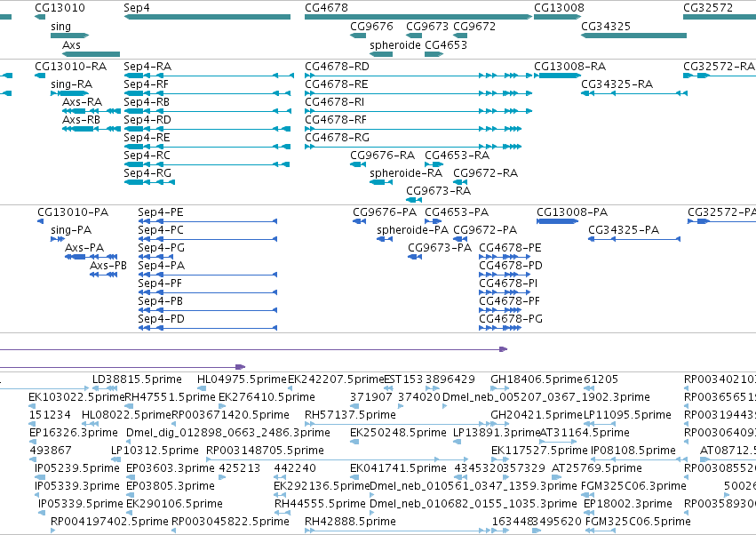Select transcript CG13008-RA

coord(557,76)
